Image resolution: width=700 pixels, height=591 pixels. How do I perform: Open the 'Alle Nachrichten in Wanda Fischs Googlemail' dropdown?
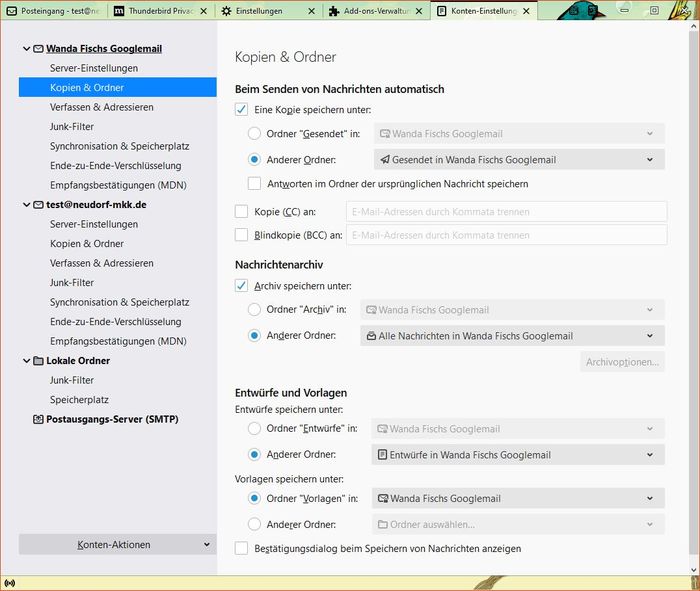point(512,336)
